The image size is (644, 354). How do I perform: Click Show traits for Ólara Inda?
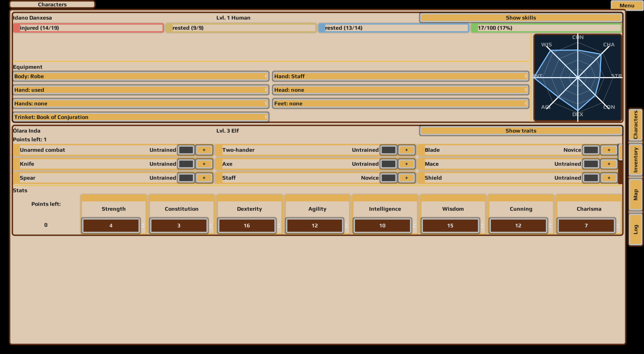(521, 131)
